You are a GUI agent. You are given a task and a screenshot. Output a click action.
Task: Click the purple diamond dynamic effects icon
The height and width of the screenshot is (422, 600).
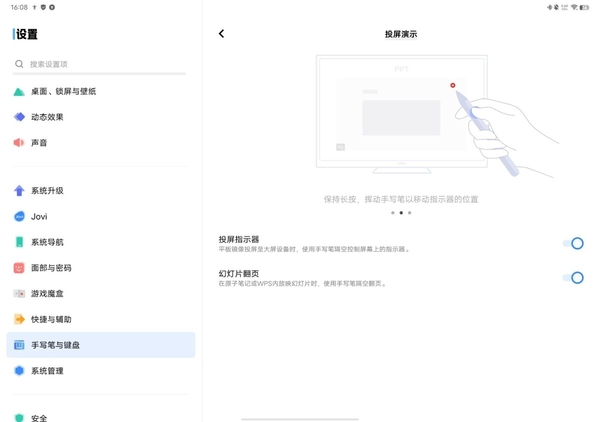coord(19,117)
